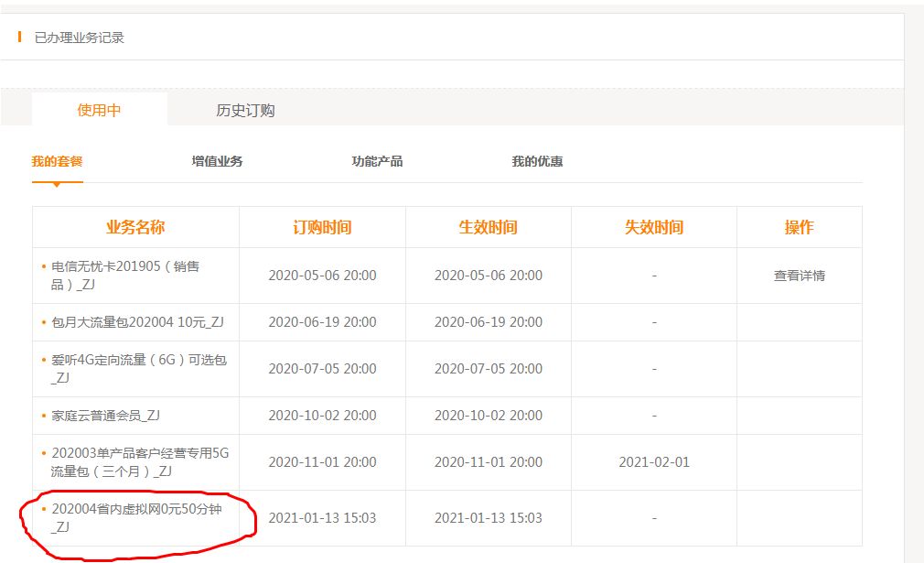The height and width of the screenshot is (563, 924).
Task: Open the 历史订购 tab
Action: tap(245, 110)
